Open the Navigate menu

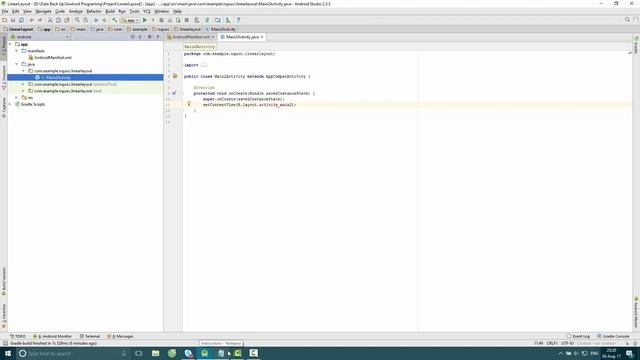pyautogui.click(x=43, y=11)
